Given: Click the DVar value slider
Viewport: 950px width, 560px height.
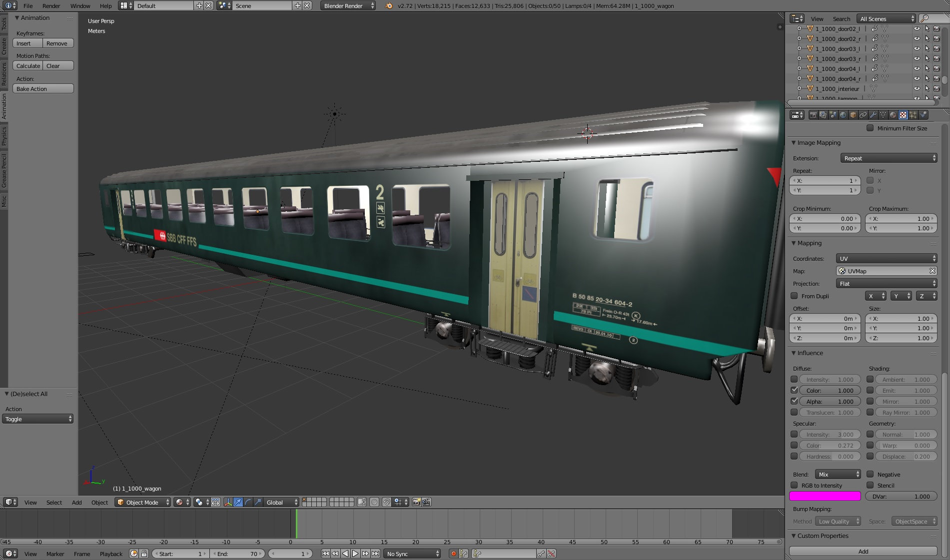Looking at the screenshot, I should click(901, 496).
